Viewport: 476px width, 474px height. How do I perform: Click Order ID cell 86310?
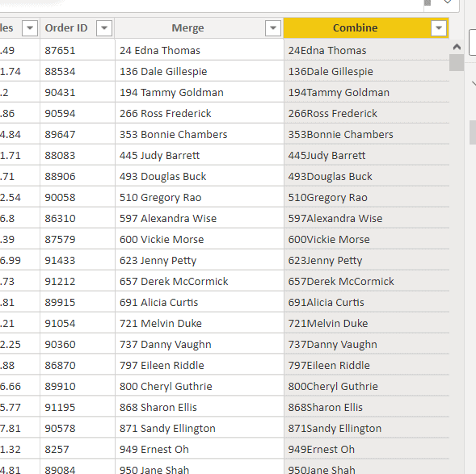click(78, 218)
